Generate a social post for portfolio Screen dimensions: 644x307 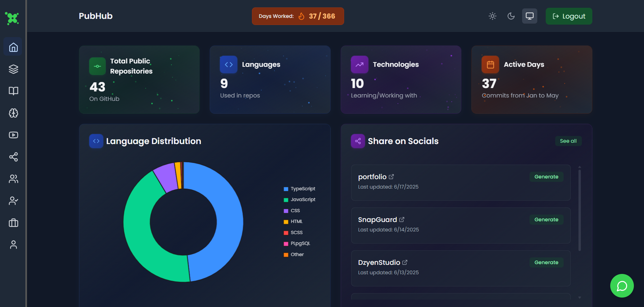pos(546,176)
